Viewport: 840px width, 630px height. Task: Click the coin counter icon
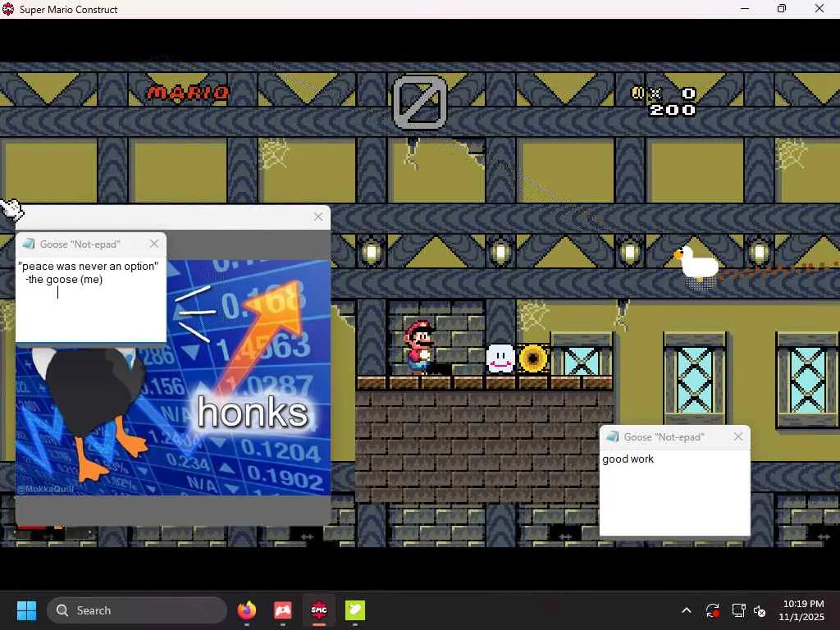(x=637, y=93)
